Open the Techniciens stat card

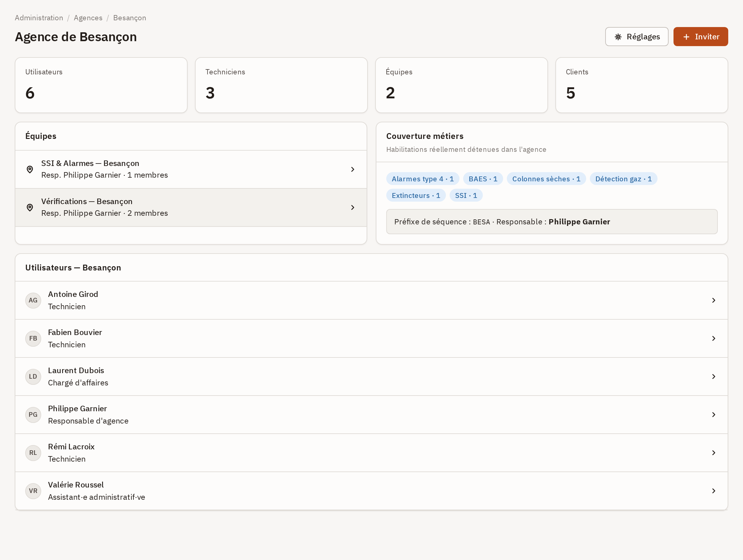(281, 85)
